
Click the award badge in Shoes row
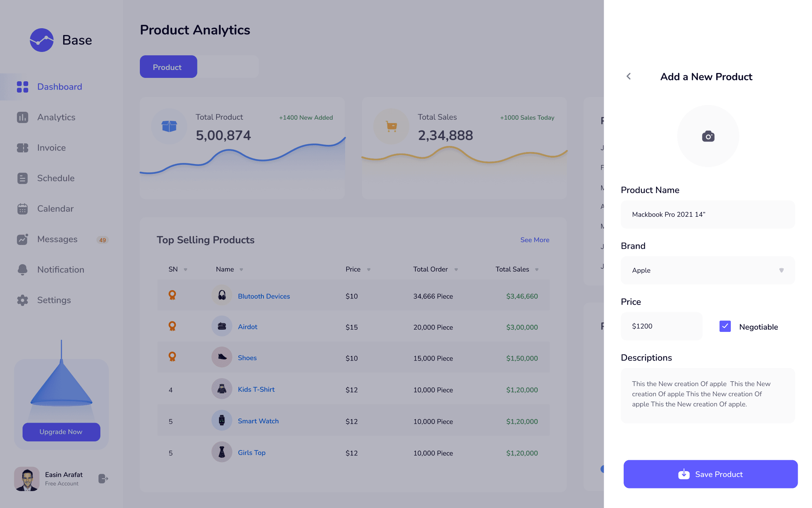pyautogui.click(x=172, y=357)
